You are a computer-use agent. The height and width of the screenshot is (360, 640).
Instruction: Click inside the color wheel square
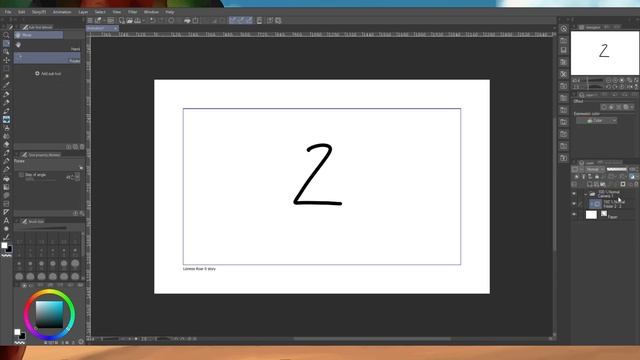point(49,314)
